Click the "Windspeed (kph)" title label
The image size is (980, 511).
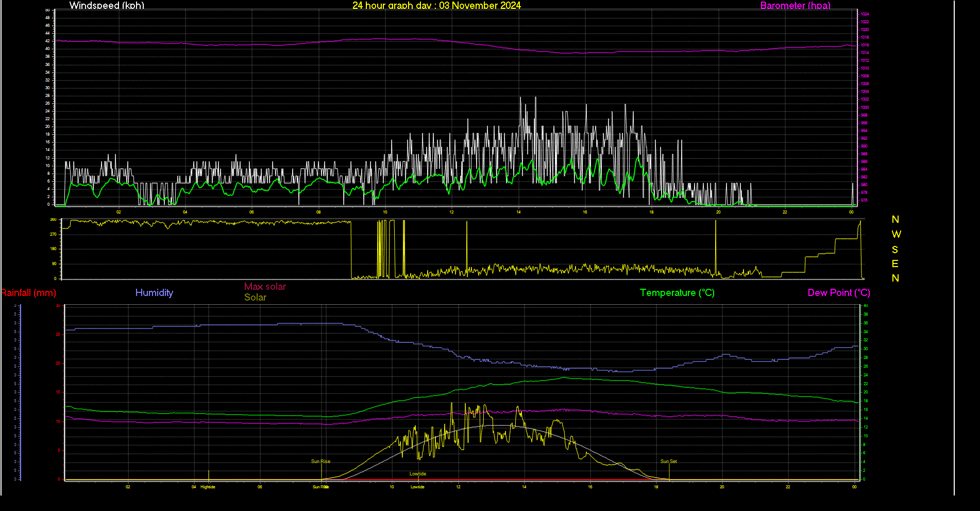[107, 5]
